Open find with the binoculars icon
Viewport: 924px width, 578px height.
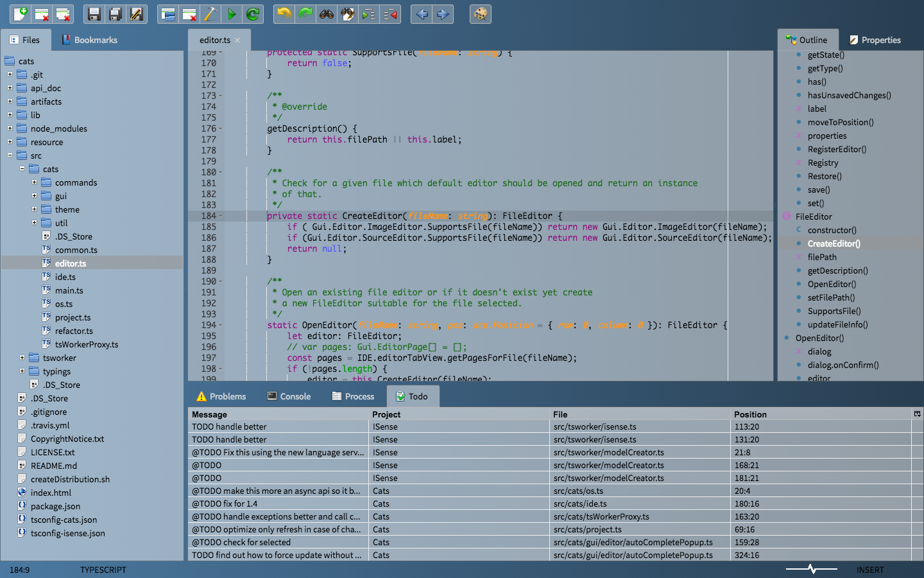(327, 13)
